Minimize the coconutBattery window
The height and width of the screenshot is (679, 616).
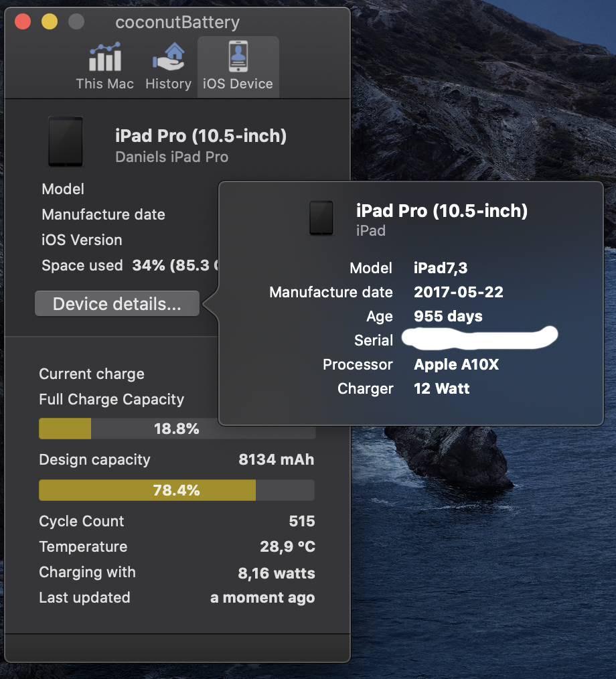coord(50,21)
